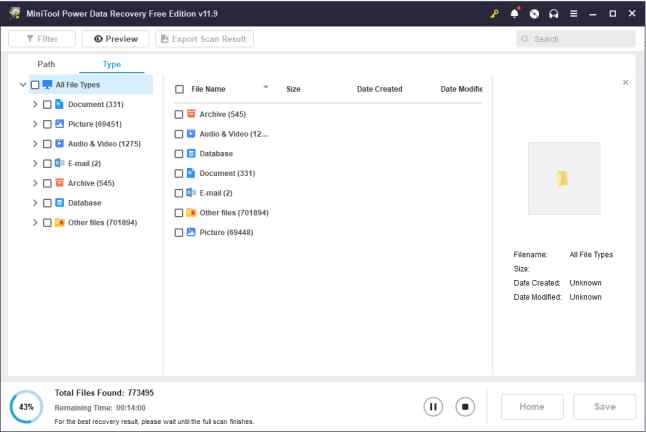646x432 pixels.
Task: Click the MiniTool app logo icon
Action: (15, 13)
